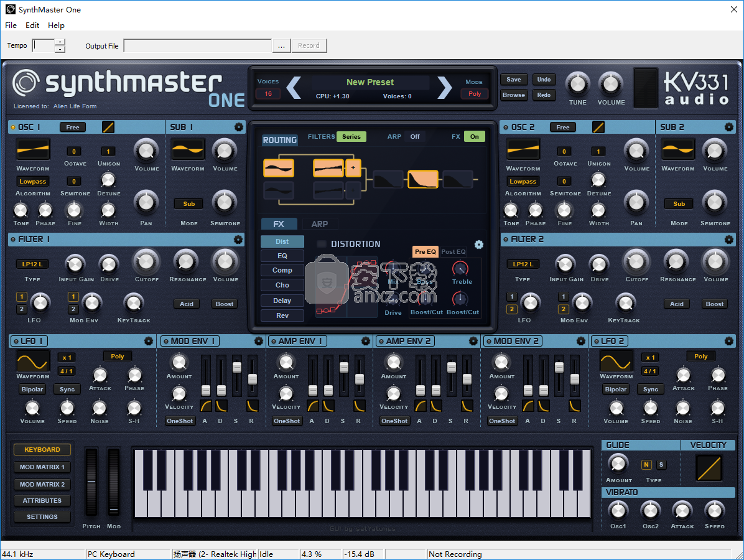Image resolution: width=744 pixels, height=560 pixels.
Task: Toggle Filter 1 Acid mode
Action: coord(187,304)
